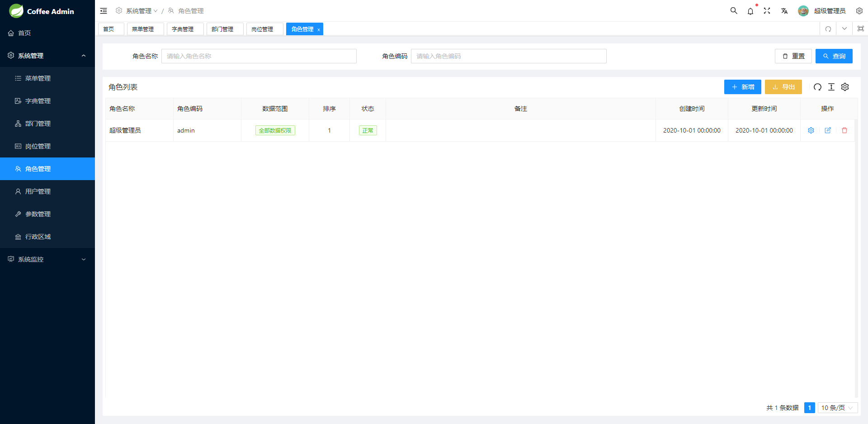Focus the 角色名称 input field

click(259, 56)
